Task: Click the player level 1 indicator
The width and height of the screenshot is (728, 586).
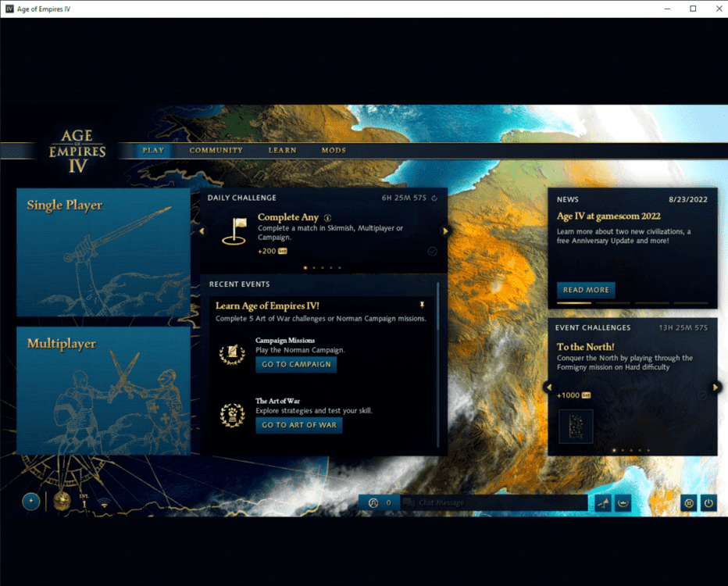Action: 84,502
